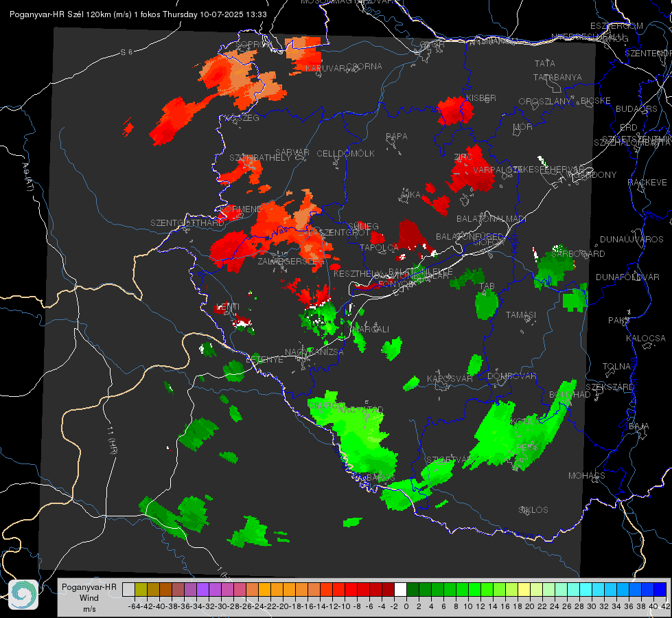
Task: Click the CELLDÖMÖLK city label
Action: 346,154
